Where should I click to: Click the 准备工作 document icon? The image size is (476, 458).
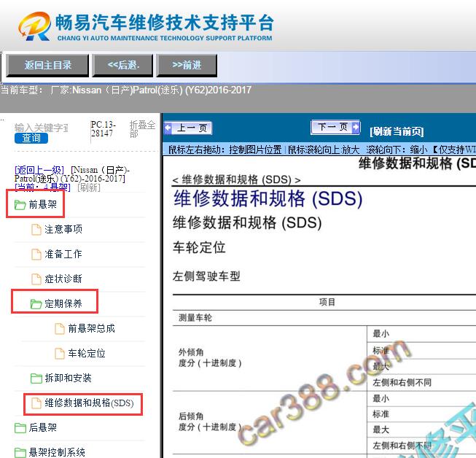click(36, 255)
